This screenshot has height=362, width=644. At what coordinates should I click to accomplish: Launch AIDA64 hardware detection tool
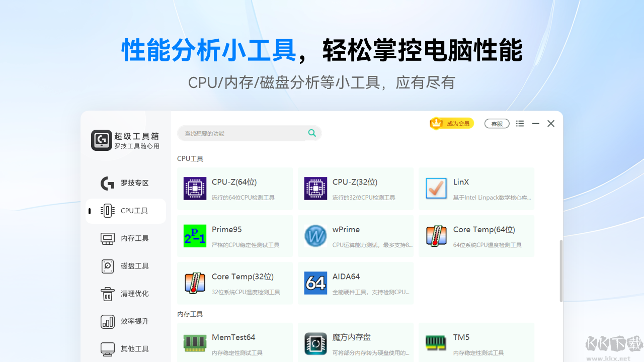[355, 283]
